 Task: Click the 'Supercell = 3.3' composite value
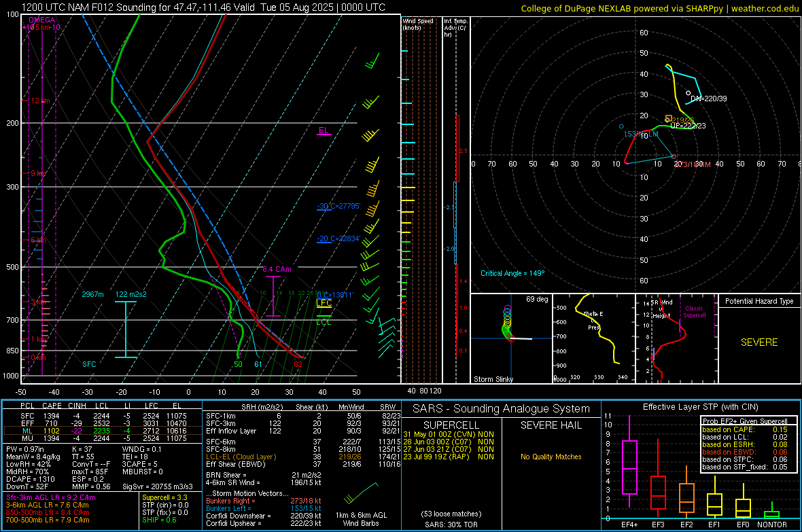(164, 497)
